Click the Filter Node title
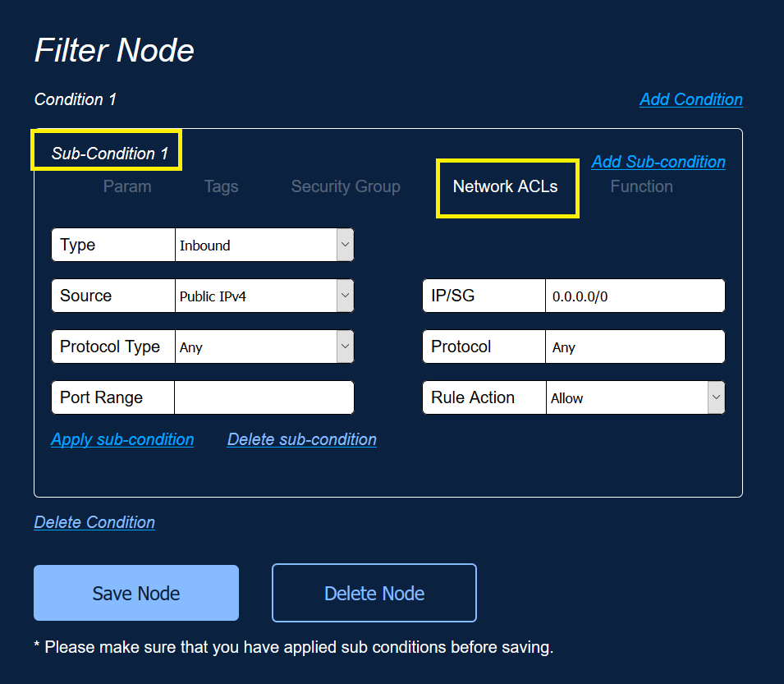784x684 pixels. coord(114,51)
